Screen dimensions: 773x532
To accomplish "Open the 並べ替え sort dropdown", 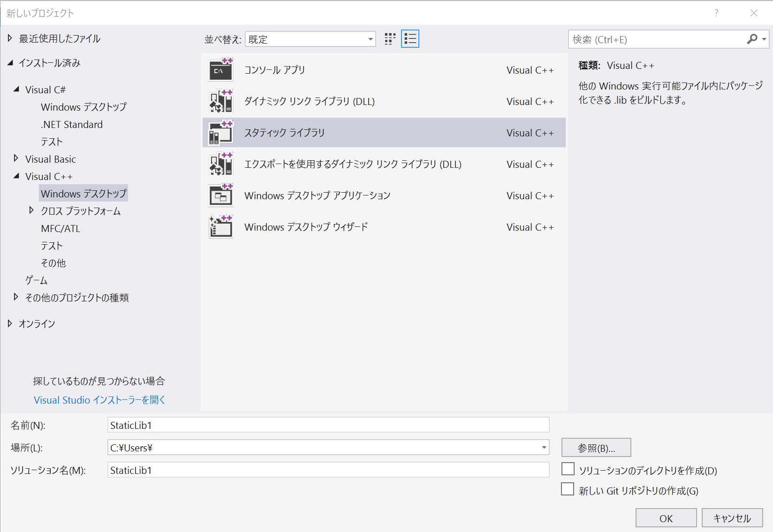I will [311, 39].
